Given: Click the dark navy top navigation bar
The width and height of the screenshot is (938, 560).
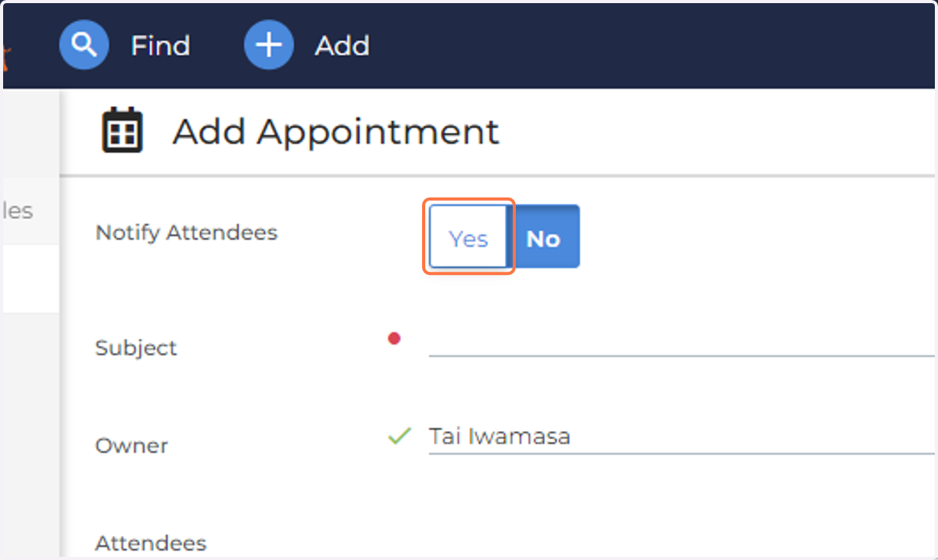Looking at the screenshot, I should 625,45.
